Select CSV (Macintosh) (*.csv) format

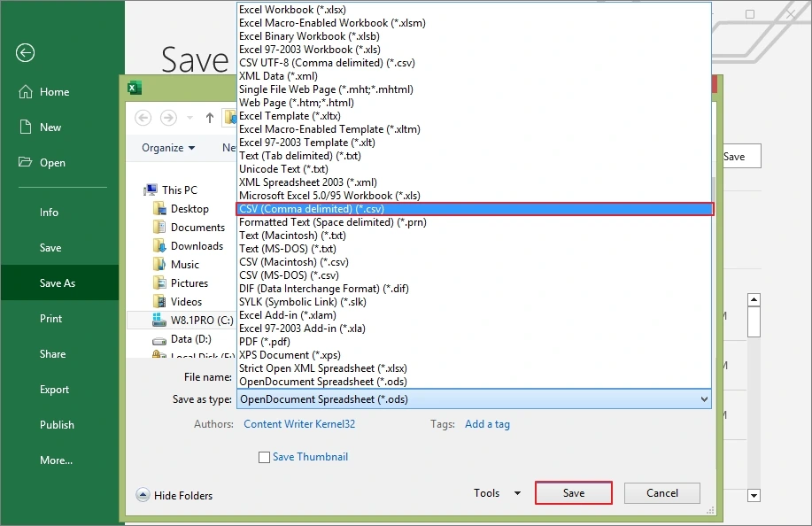pyautogui.click(x=474, y=262)
